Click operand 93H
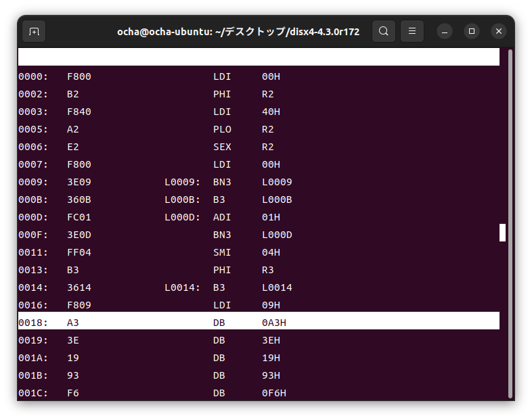This screenshot has width=532, height=420. 271,375
